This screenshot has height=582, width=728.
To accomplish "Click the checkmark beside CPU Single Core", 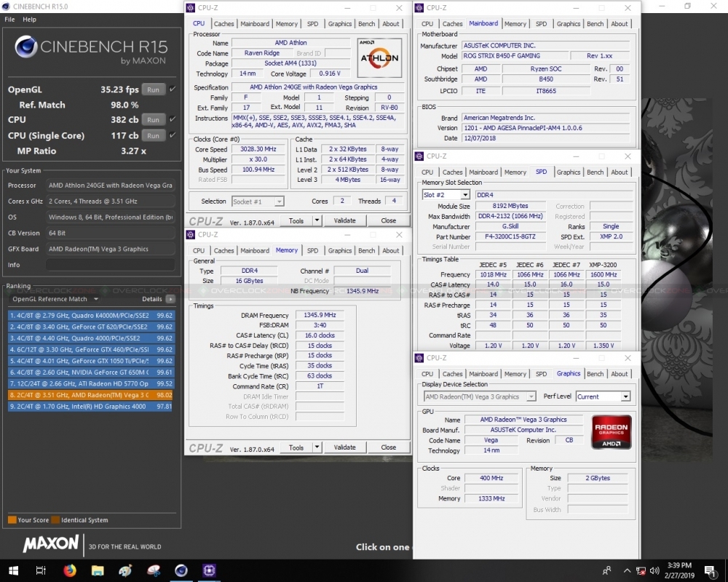I will pos(173,135).
